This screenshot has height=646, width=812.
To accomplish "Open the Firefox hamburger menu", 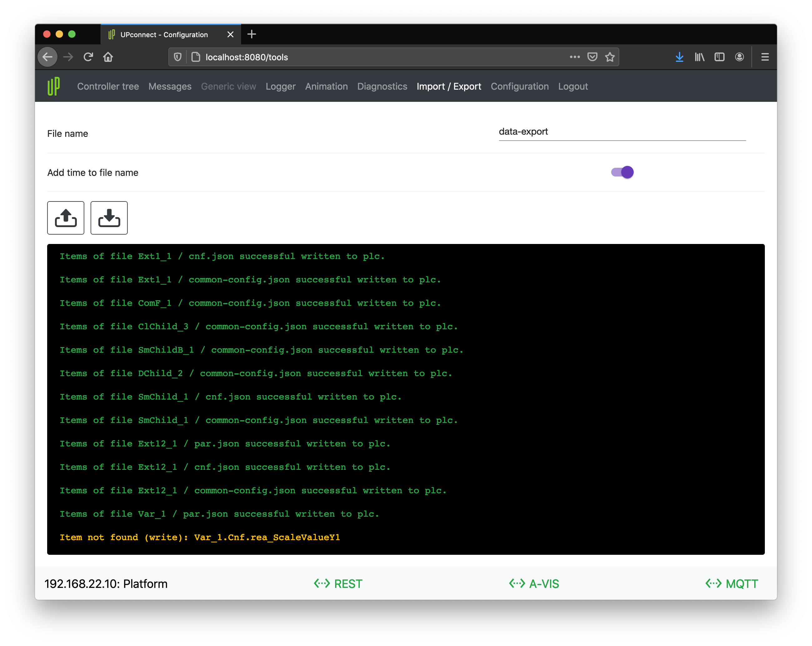I will point(765,57).
